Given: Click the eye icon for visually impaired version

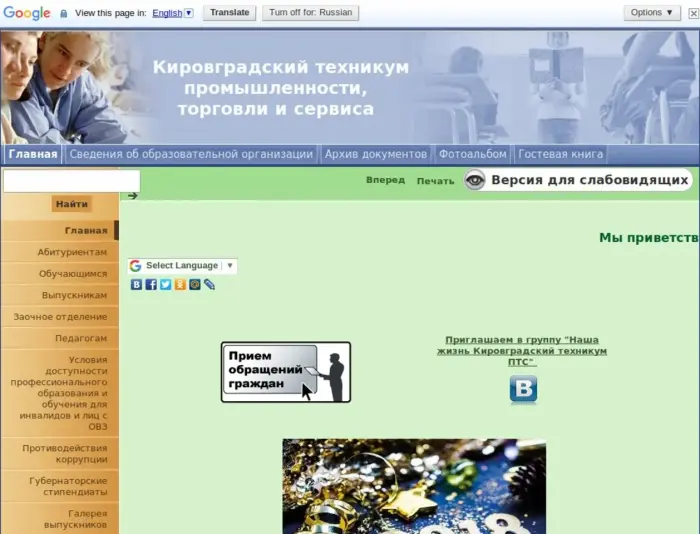Looking at the screenshot, I should click(475, 180).
